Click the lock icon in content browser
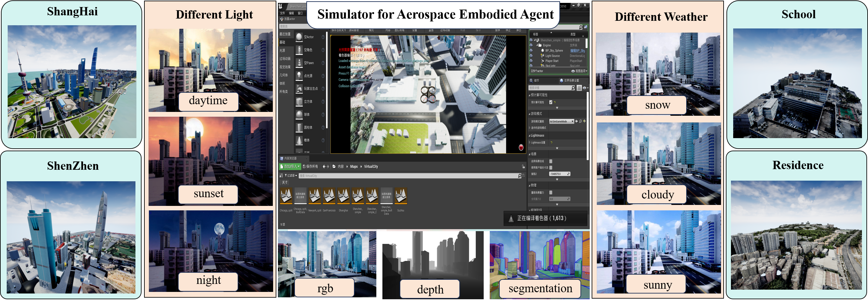 point(523,167)
